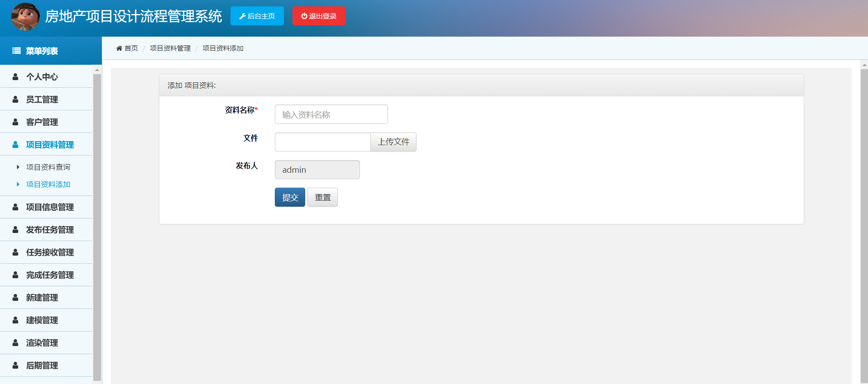Click the user icon next to 建模管理
Screen dimensions: 868x384
coord(15,320)
